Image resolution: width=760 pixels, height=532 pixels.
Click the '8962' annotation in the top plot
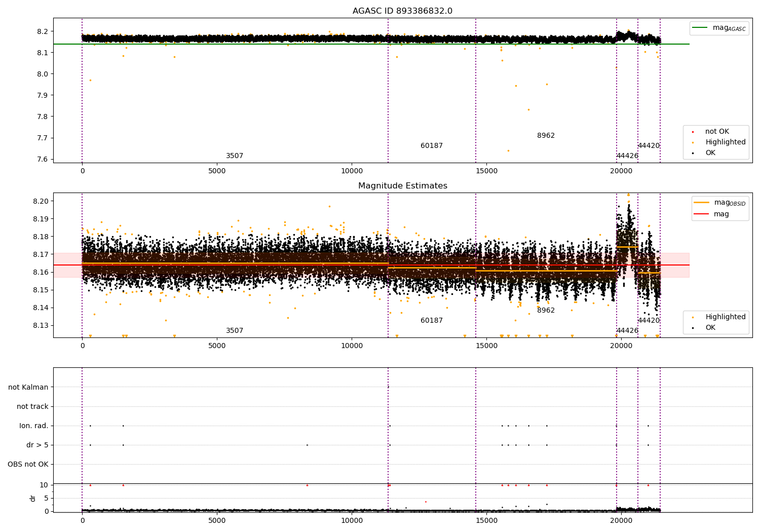pyautogui.click(x=546, y=136)
